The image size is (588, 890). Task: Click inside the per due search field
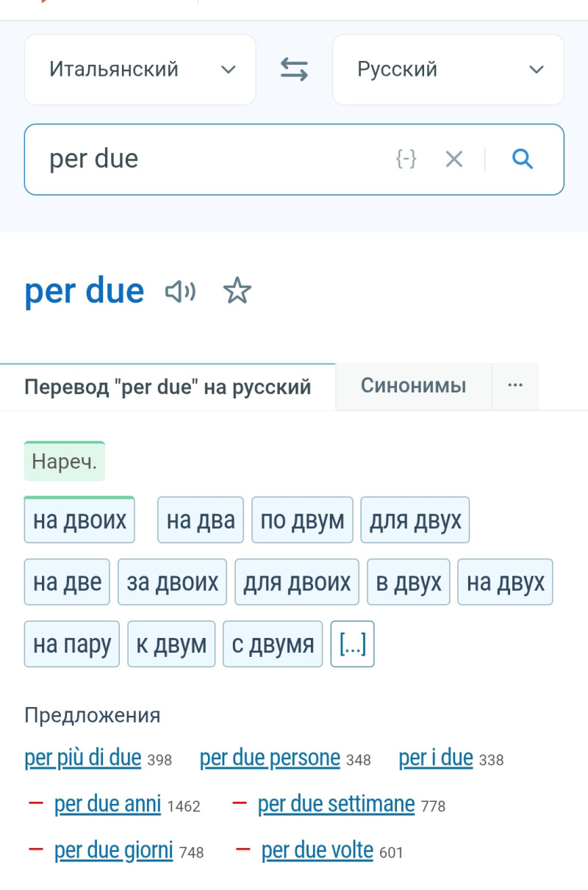tap(206, 159)
